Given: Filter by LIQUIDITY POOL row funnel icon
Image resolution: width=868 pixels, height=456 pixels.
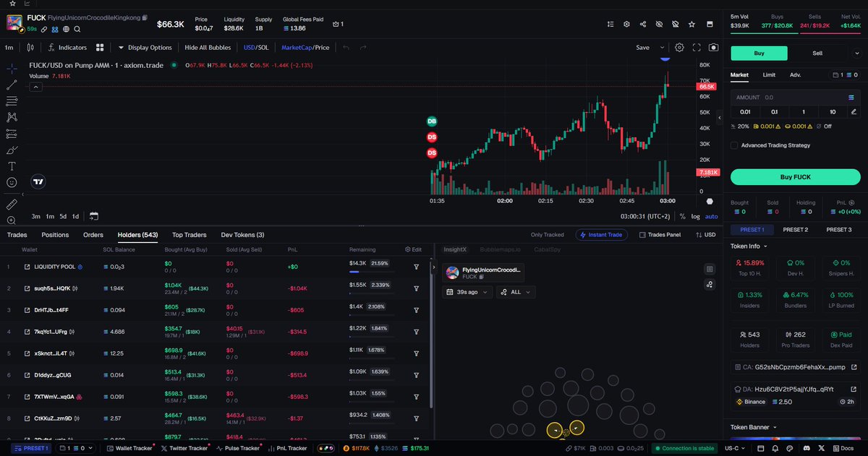Looking at the screenshot, I should tap(417, 267).
